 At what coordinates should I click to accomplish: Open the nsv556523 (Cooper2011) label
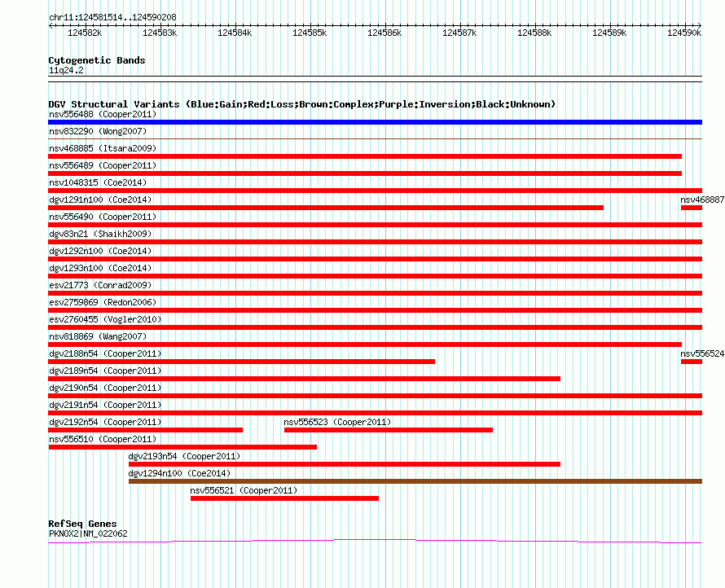337,422
